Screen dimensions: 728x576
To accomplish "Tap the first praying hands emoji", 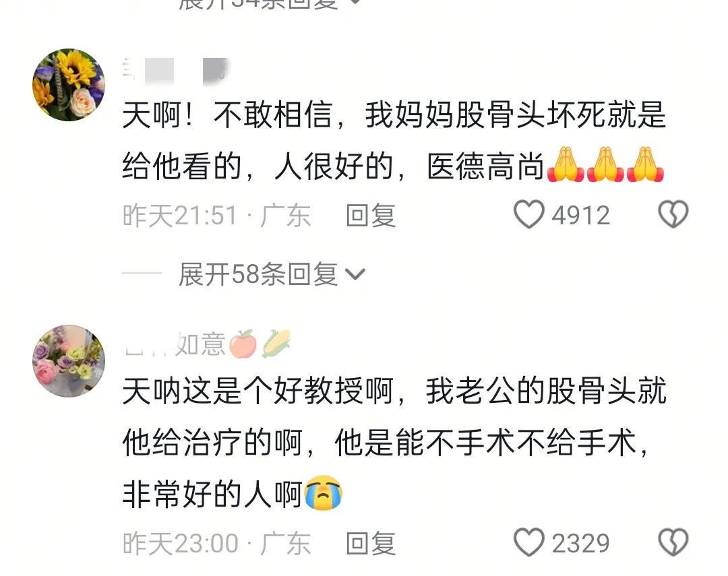I will [566, 165].
